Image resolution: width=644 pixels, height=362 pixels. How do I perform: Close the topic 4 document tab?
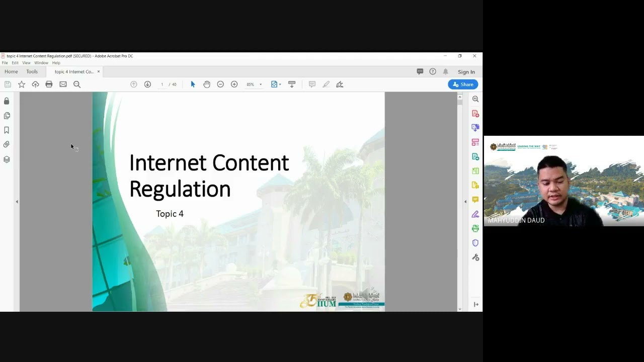[x=99, y=71]
